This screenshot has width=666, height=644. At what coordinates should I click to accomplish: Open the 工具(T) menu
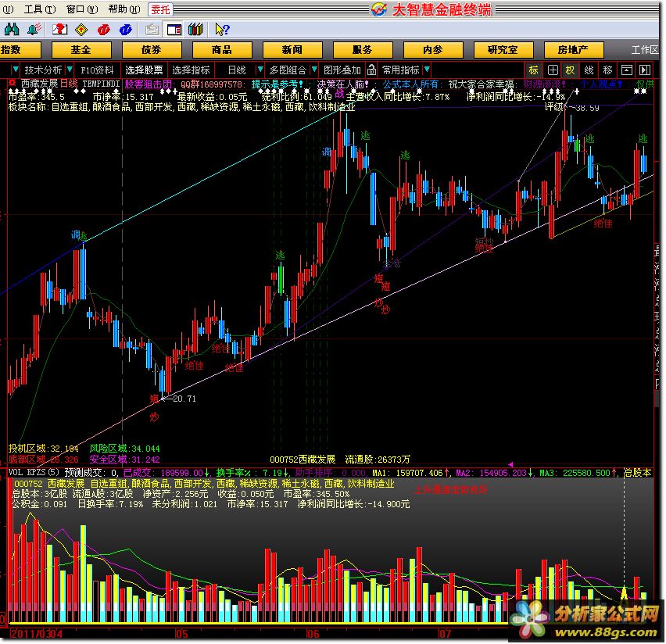[x=40, y=9]
